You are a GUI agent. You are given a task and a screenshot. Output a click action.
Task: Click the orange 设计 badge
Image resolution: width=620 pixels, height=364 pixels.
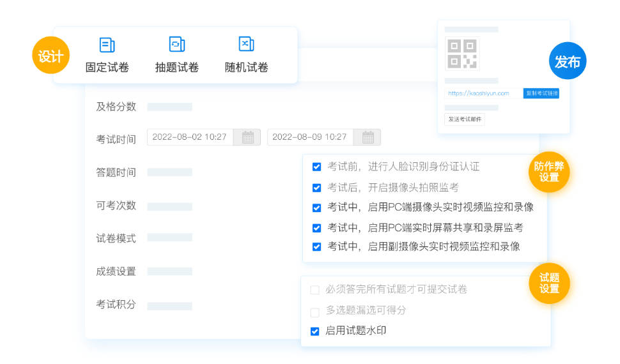pos(50,56)
